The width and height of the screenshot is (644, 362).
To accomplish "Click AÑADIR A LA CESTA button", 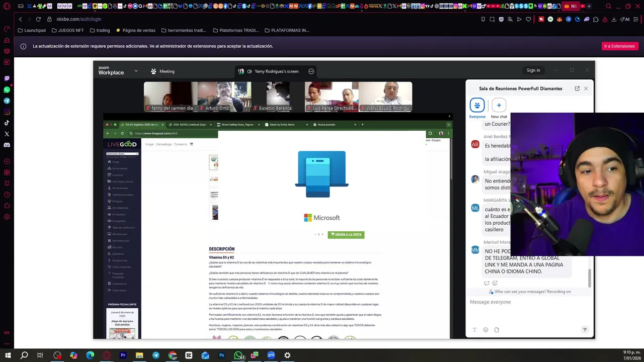I will click(346, 234).
